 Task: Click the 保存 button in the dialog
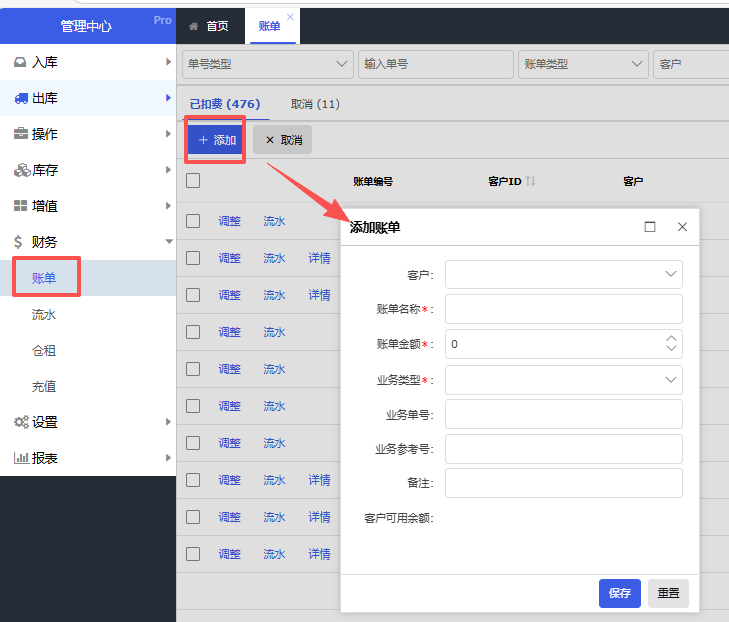pos(619,593)
